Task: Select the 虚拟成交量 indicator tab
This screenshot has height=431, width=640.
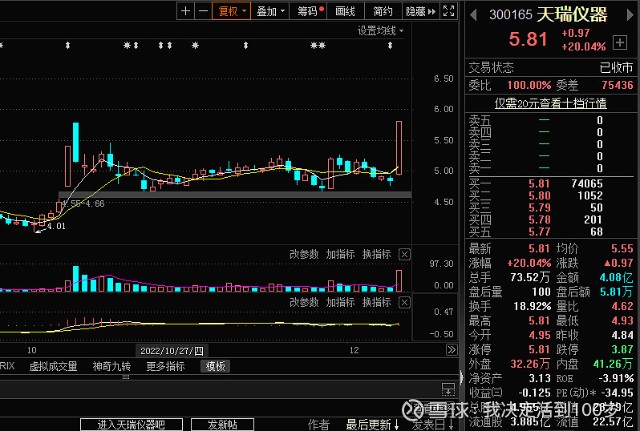Action: [x=53, y=366]
